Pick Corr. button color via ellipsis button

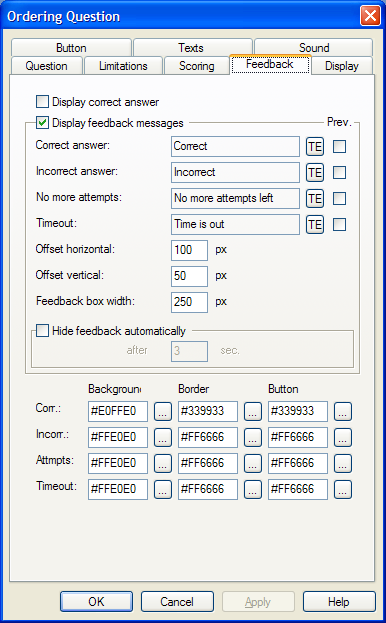(343, 411)
